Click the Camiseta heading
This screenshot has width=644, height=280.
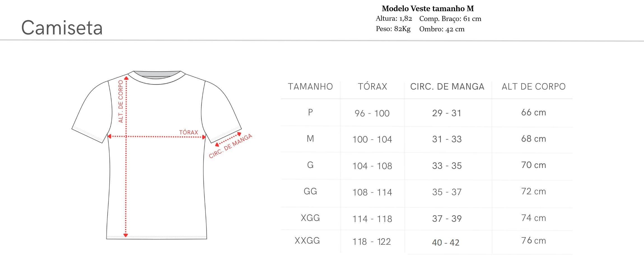point(62,28)
